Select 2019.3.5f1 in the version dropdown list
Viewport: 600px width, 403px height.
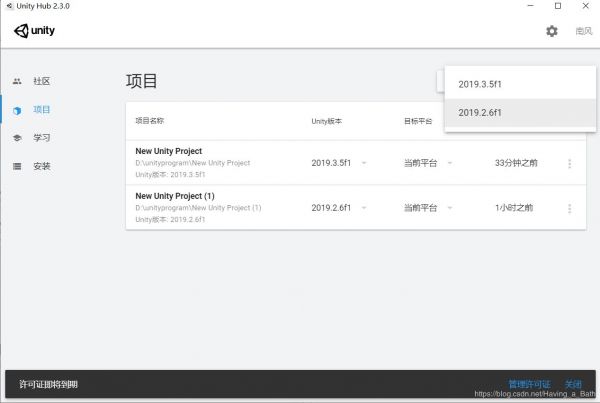[x=520, y=84]
